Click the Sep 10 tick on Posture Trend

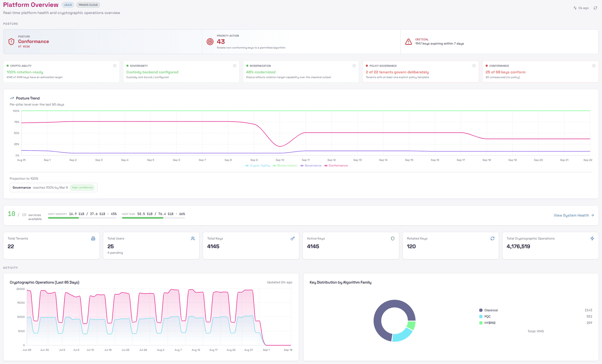[x=280, y=160]
